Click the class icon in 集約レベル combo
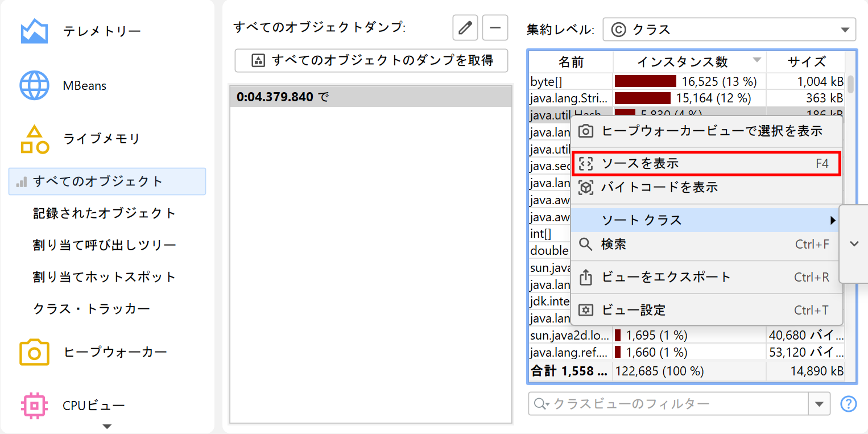868x434 pixels. click(x=618, y=30)
